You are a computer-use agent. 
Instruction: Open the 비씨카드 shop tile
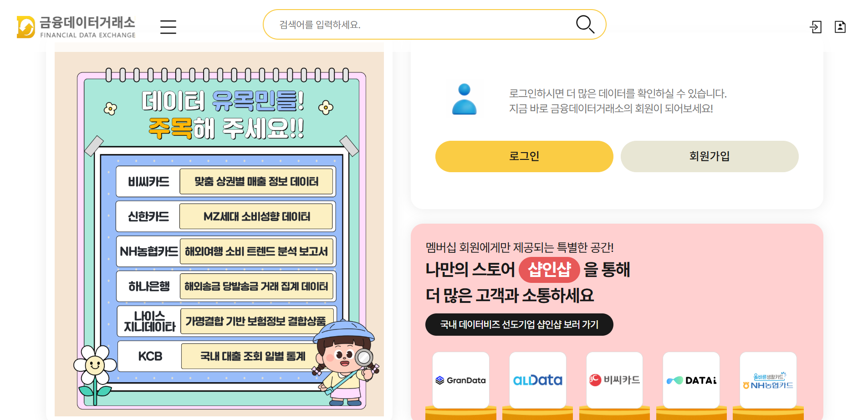(x=615, y=380)
